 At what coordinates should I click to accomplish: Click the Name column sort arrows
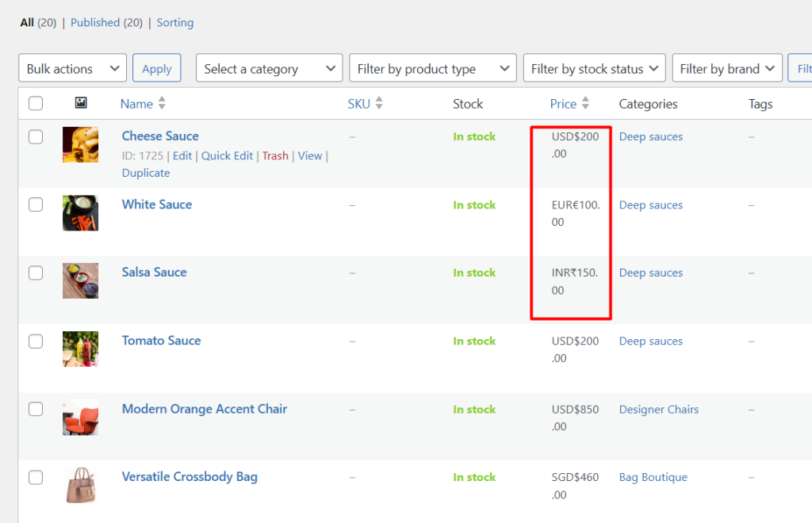(x=162, y=103)
